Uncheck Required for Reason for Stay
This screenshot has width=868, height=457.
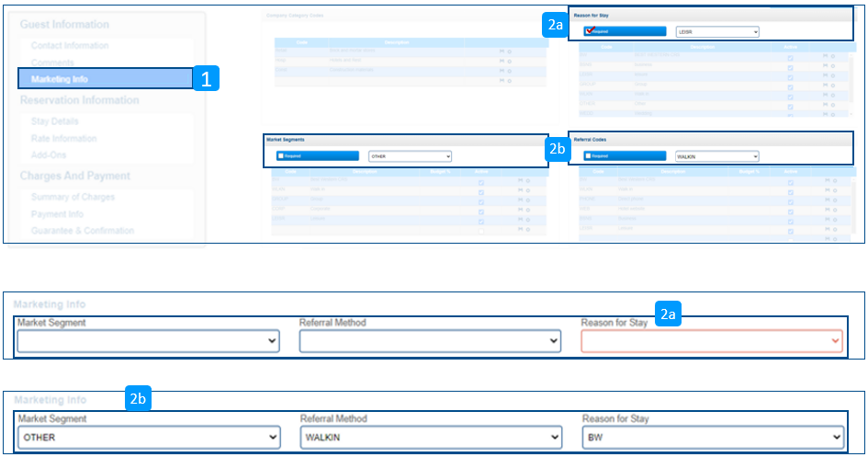tap(589, 31)
